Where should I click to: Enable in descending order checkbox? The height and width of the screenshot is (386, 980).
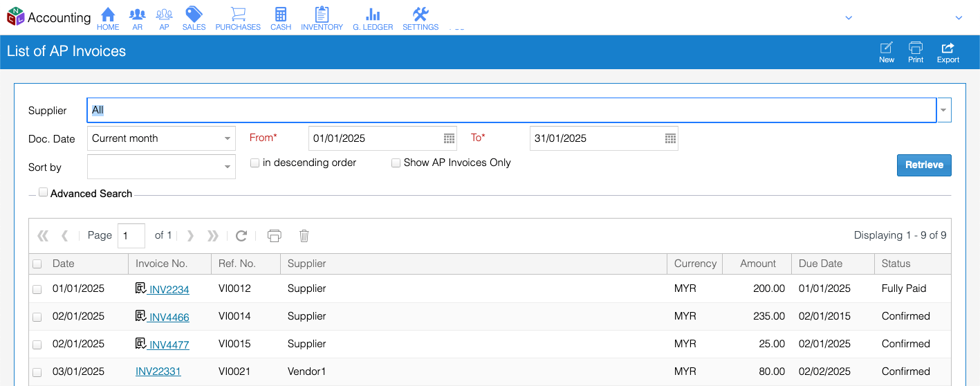255,163
